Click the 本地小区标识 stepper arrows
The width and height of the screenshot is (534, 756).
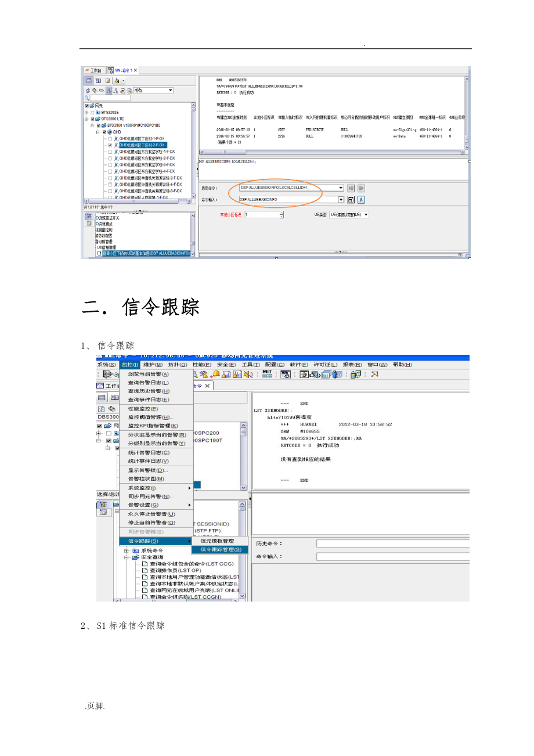coord(281,214)
